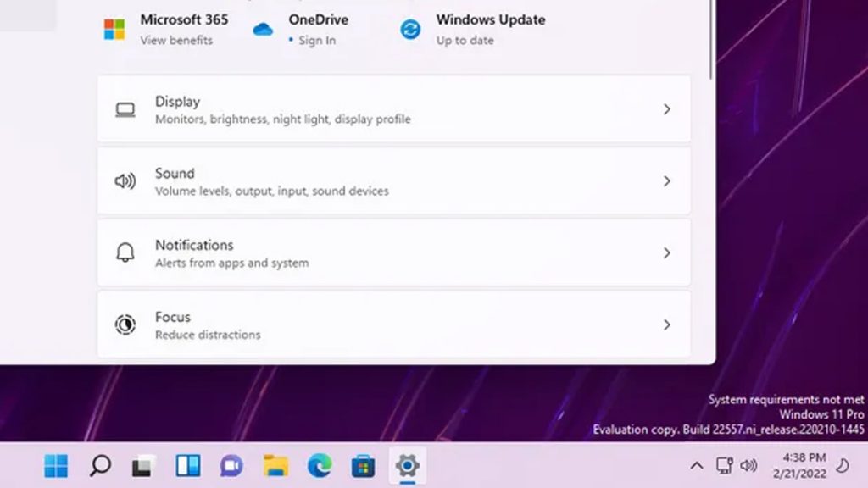Click the Windows Update sync icon

410,29
